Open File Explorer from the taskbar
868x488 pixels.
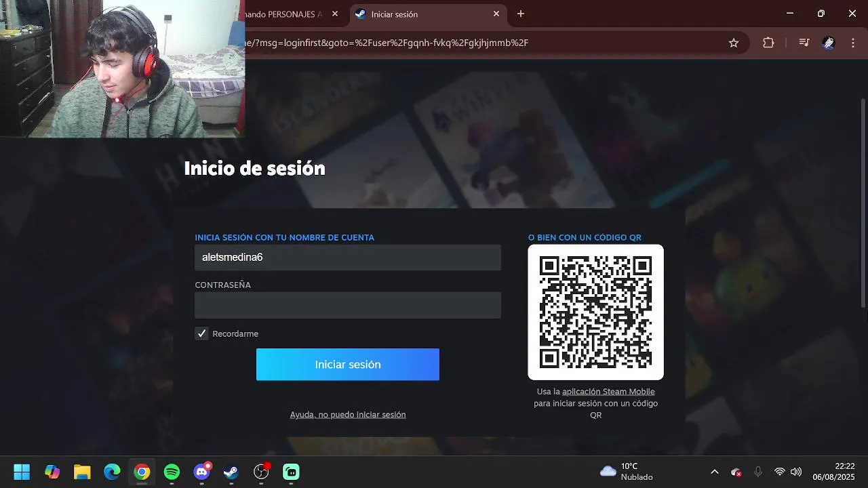pyautogui.click(x=82, y=472)
